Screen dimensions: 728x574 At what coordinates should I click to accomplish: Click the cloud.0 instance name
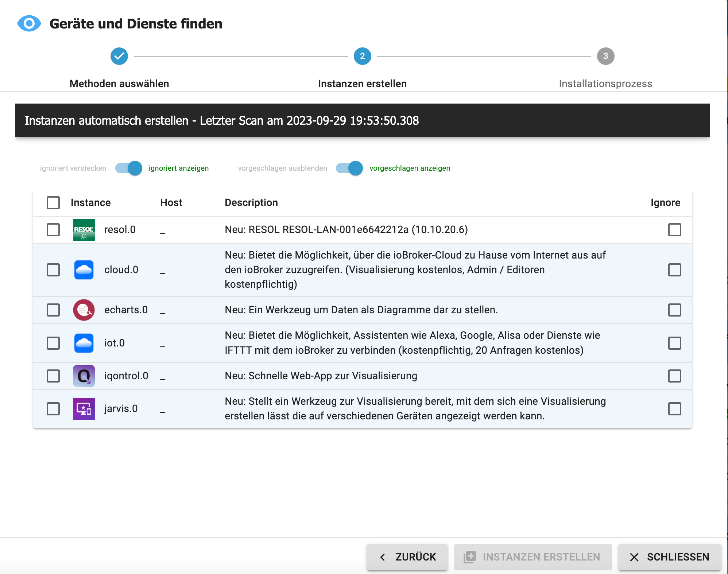pyautogui.click(x=121, y=269)
